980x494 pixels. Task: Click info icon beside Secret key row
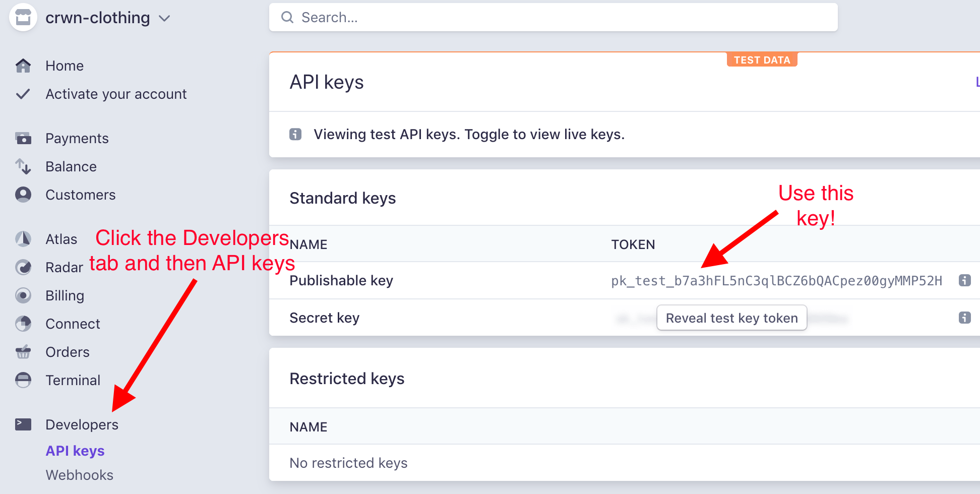point(965,318)
